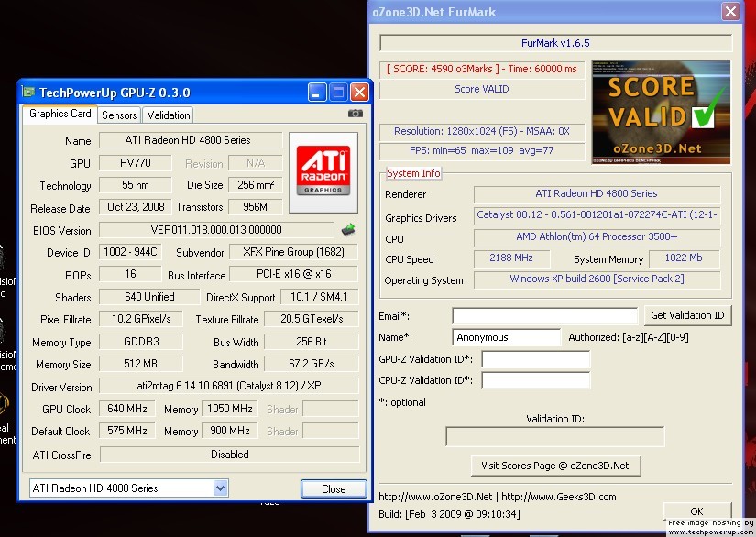This screenshot has width=756, height=537.
Task: Click OK button in FurMark
Action: (x=696, y=511)
